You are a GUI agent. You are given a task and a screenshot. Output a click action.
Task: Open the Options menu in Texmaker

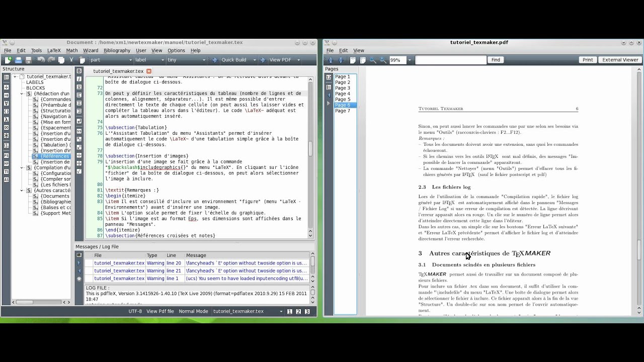point(176,50)
